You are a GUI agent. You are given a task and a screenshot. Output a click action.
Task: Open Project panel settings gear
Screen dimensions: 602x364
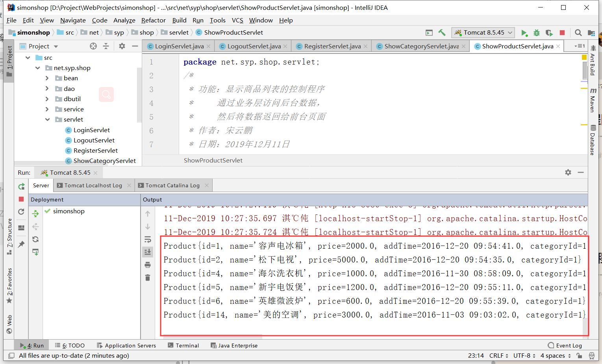point(122,46)
